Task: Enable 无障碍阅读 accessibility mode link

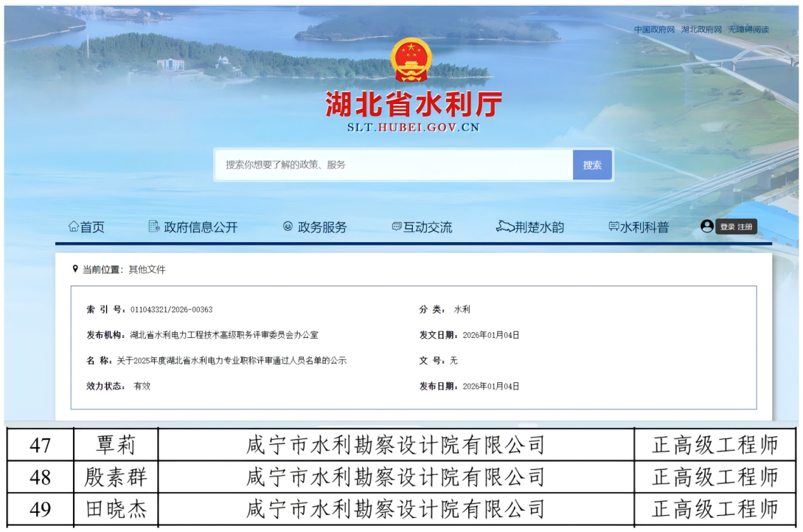Action: coord(748,30)
